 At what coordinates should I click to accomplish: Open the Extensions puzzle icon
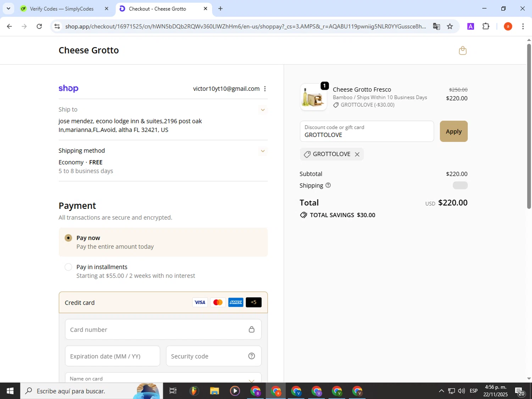point(486,26)
